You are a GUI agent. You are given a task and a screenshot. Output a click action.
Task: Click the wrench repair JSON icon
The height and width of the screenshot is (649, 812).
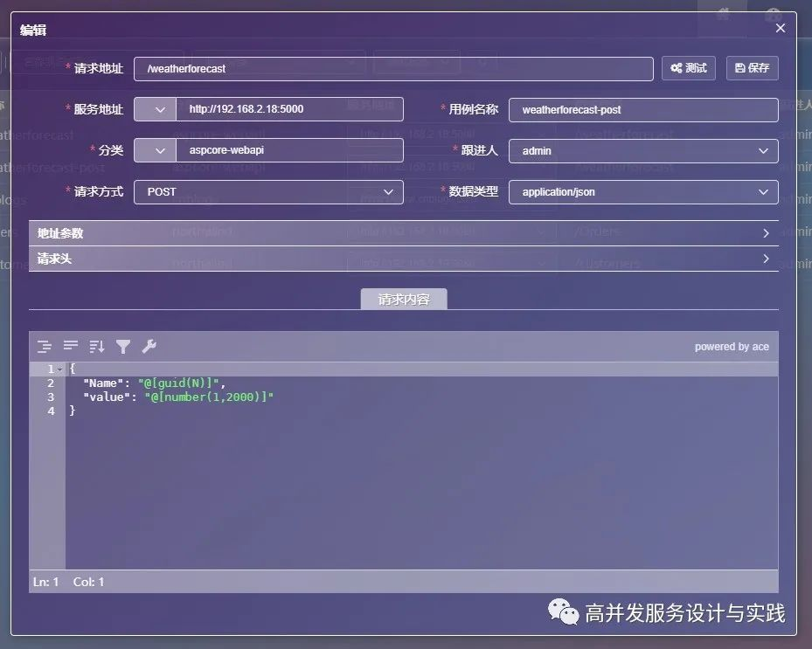[x=149, y=346]
